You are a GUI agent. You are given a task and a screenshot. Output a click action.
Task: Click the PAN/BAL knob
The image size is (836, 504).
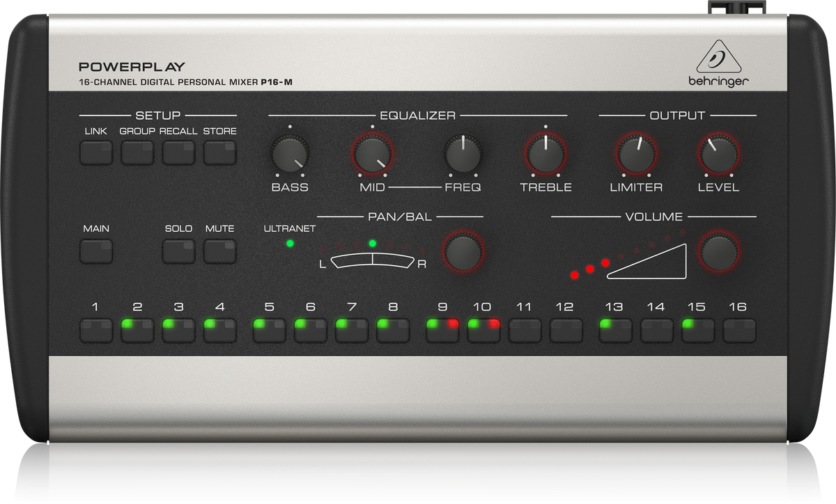(x=464, y=251)
